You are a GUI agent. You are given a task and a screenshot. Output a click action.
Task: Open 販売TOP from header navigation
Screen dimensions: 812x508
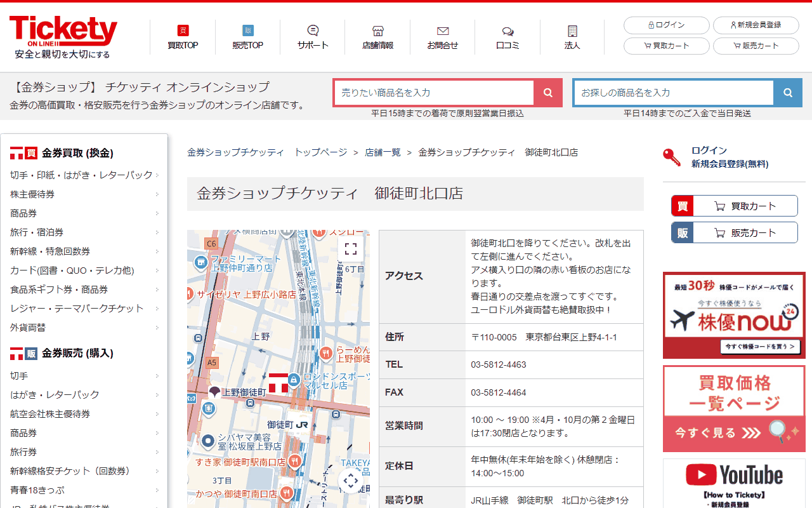pos(247,37)
